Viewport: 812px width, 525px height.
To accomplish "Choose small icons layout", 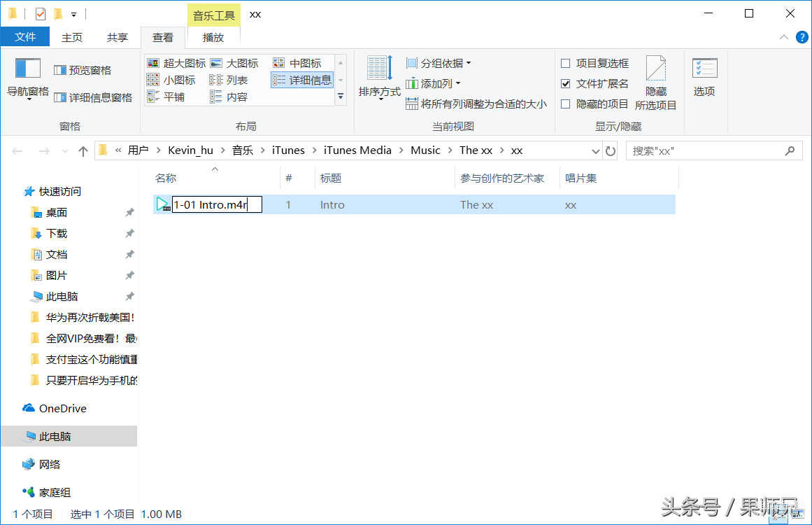I will tap(171, 80).
